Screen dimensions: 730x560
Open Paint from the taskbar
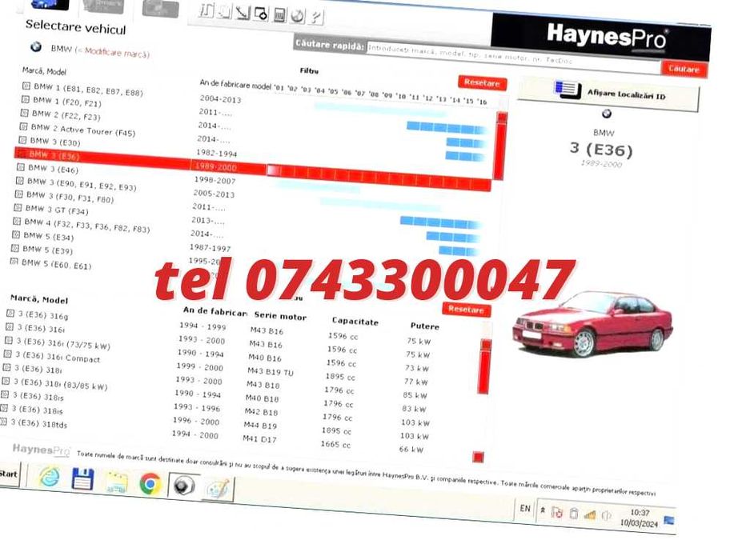pyautogui.click(x=218, y=489)
